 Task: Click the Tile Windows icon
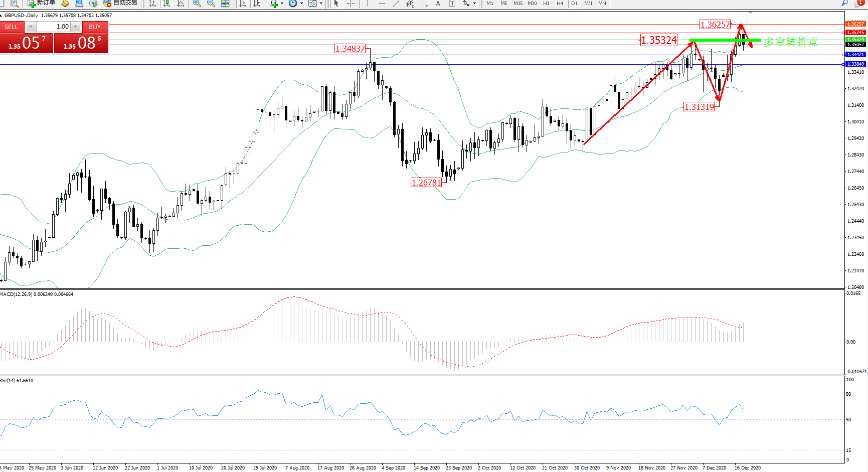point(226,4)
